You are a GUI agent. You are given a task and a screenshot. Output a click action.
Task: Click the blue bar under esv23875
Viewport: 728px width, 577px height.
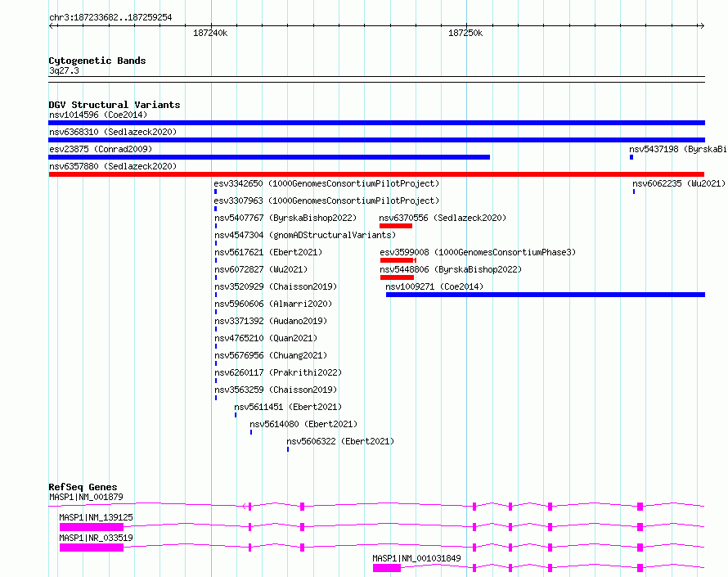coord(269,157)
